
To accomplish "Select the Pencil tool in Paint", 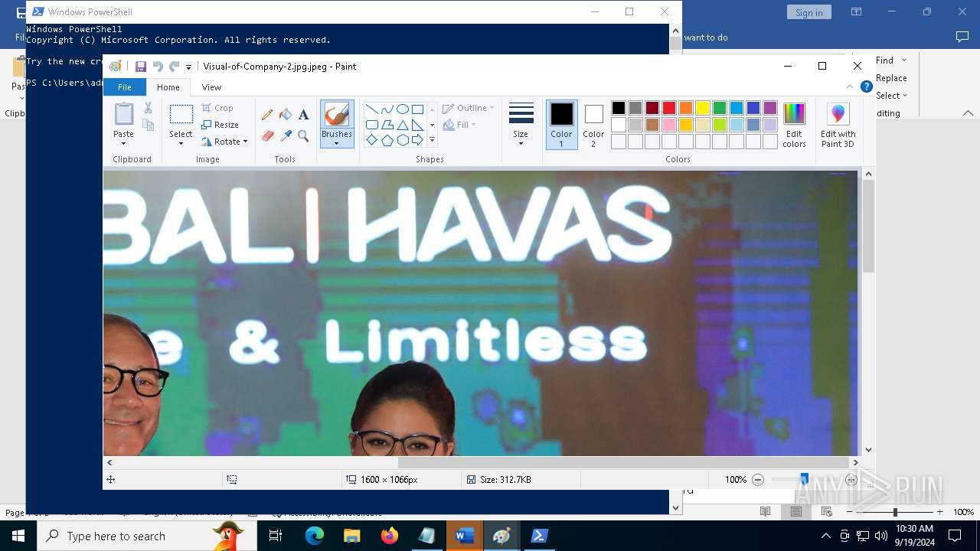I will coord(267,115).
